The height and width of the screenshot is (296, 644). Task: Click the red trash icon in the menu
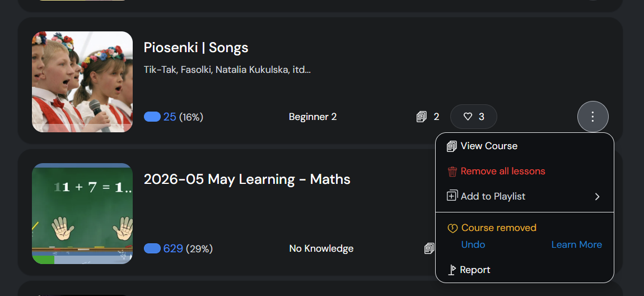pos(452,172)
